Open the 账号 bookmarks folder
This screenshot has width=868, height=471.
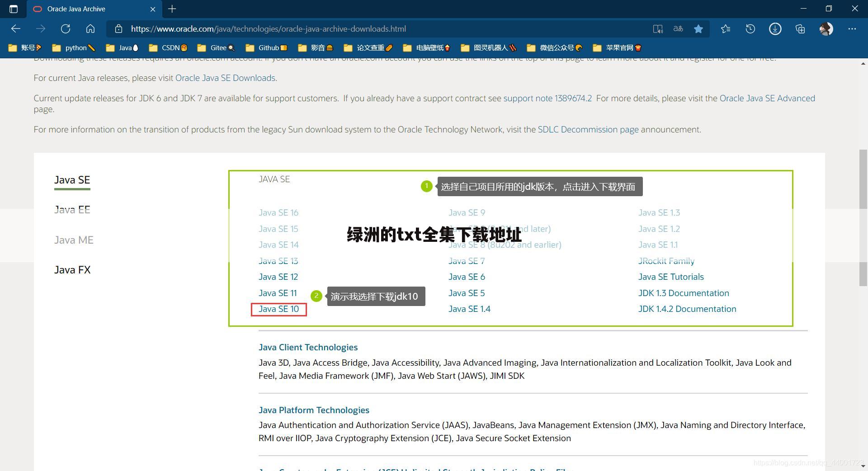point(25,48)
